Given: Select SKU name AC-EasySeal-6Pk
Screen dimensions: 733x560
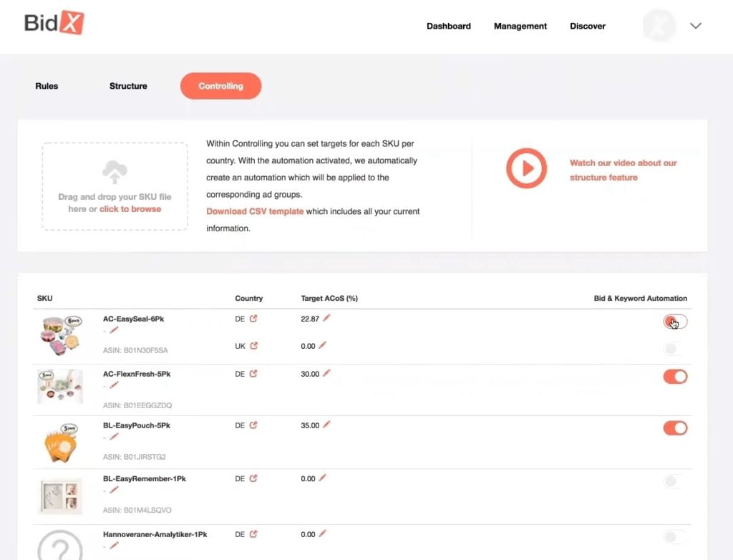Looking at the screenshot, I should point(133,319).
